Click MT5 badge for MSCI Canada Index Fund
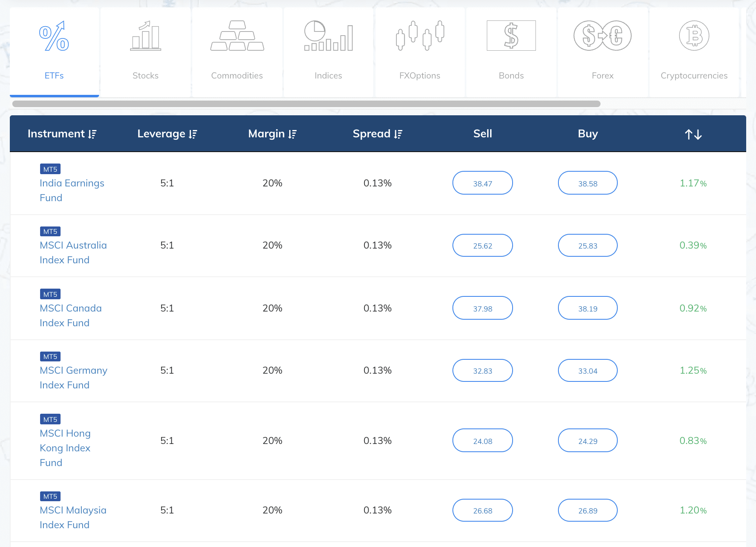This screenshot has width=756, height=547. (x=50, y=294)
